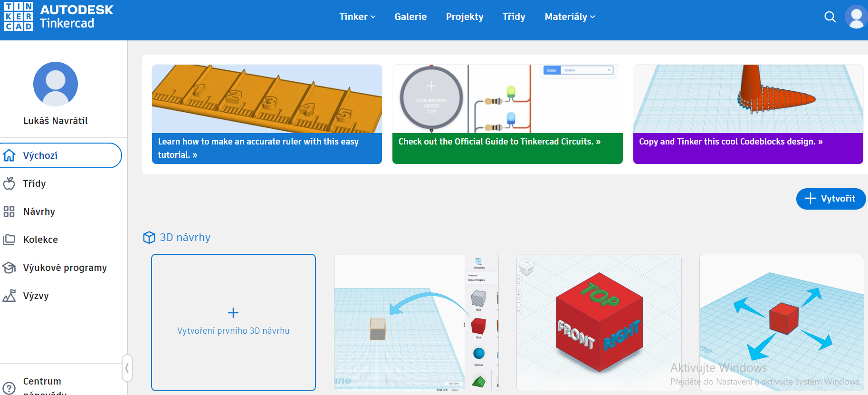Open the search magnifier icon
The height and width of the screenshot is (395, 868).
pos(830,17)
